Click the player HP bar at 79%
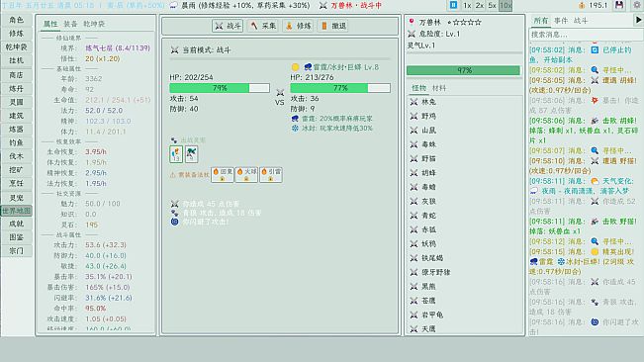Screen dimensions: 644x362 (x=220, y=88)
